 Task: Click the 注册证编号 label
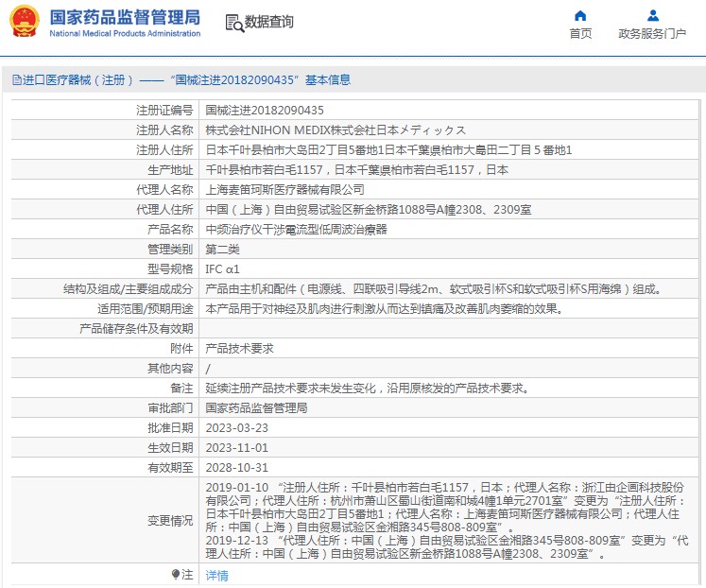point(164,111)
